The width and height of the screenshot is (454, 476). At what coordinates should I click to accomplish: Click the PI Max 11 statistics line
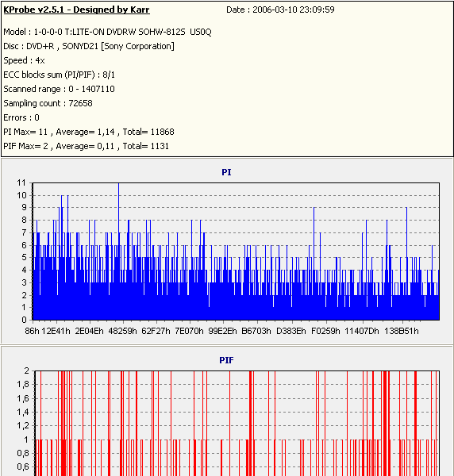(89, 132)
